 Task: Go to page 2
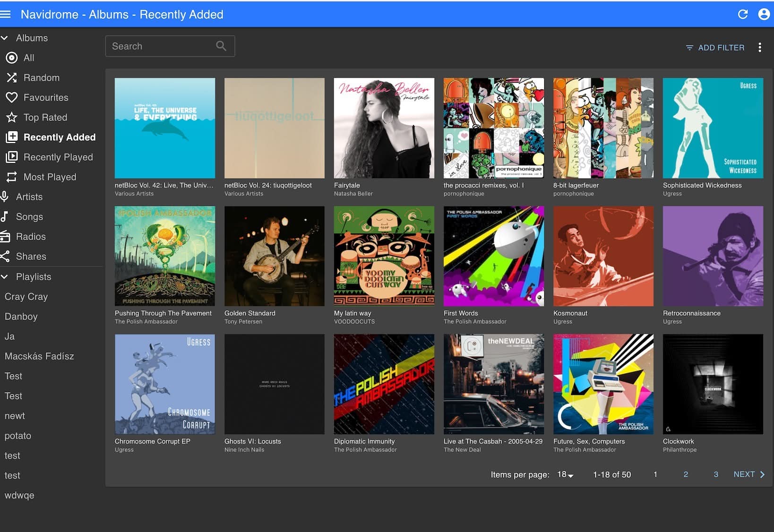pos(686,474)
